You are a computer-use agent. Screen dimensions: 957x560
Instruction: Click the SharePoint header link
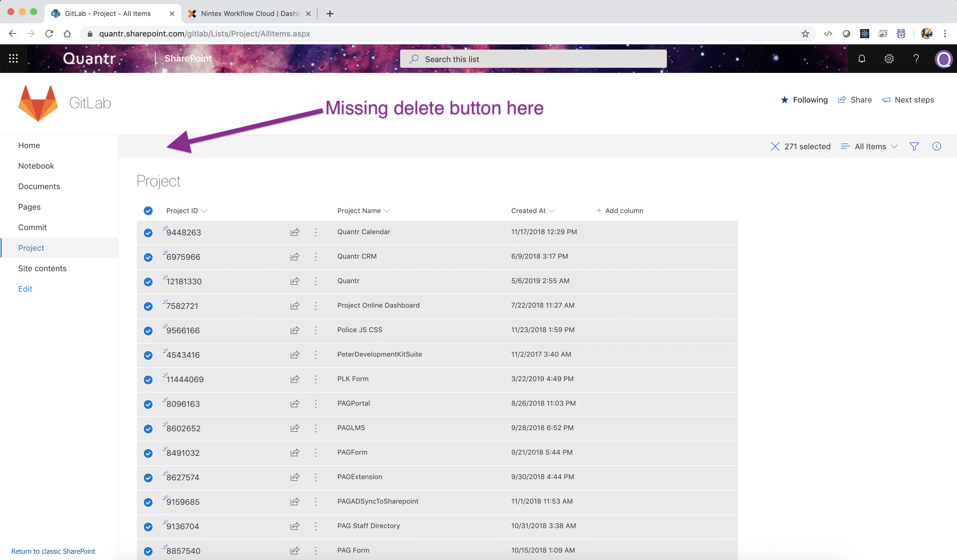pos(188,58)
